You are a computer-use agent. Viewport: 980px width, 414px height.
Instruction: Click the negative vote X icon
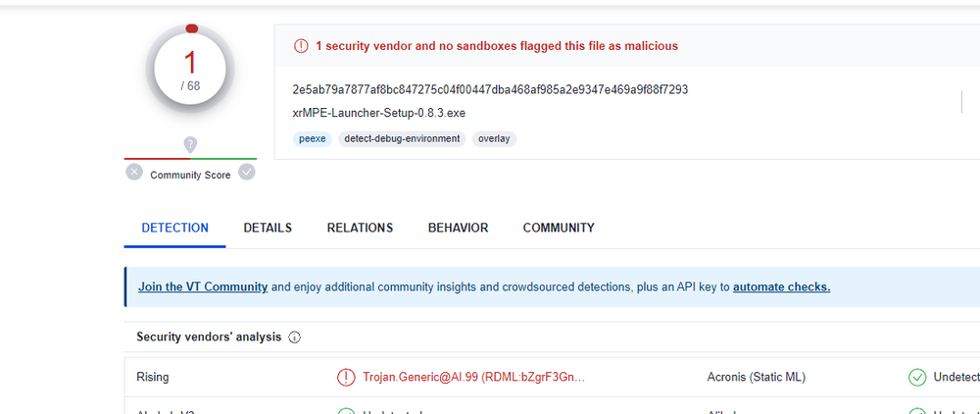click(x=134, y=173)
